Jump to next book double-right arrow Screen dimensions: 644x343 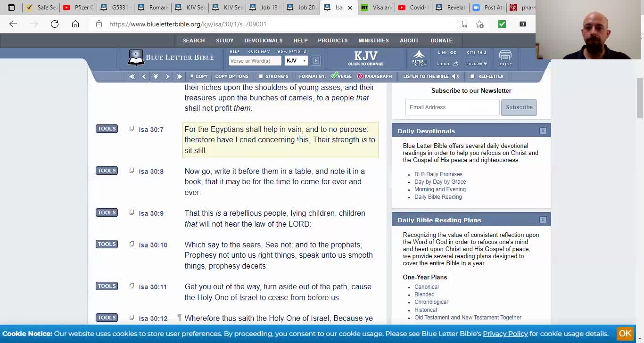[179, 76]
